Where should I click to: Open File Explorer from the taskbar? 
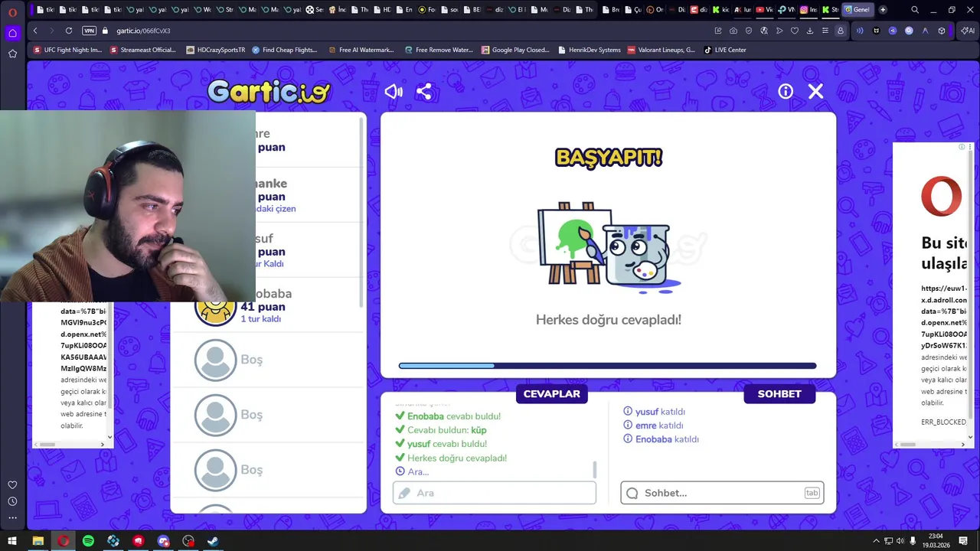[38, 541]
